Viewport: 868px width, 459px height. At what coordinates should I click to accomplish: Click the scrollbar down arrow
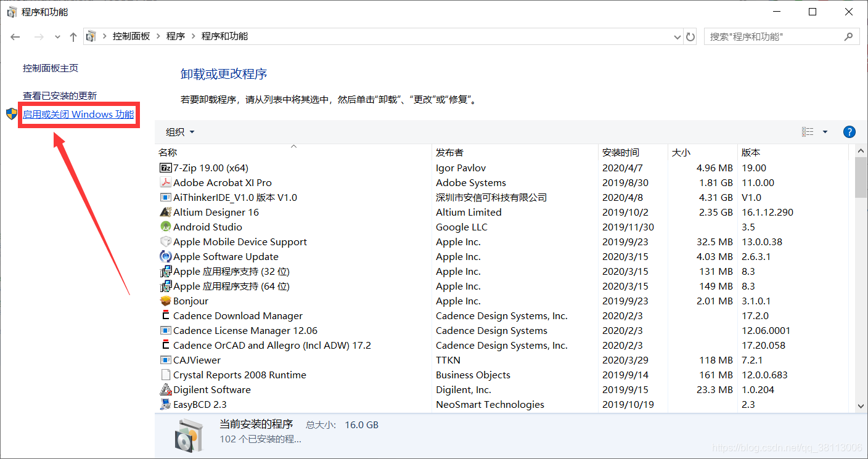861,406
